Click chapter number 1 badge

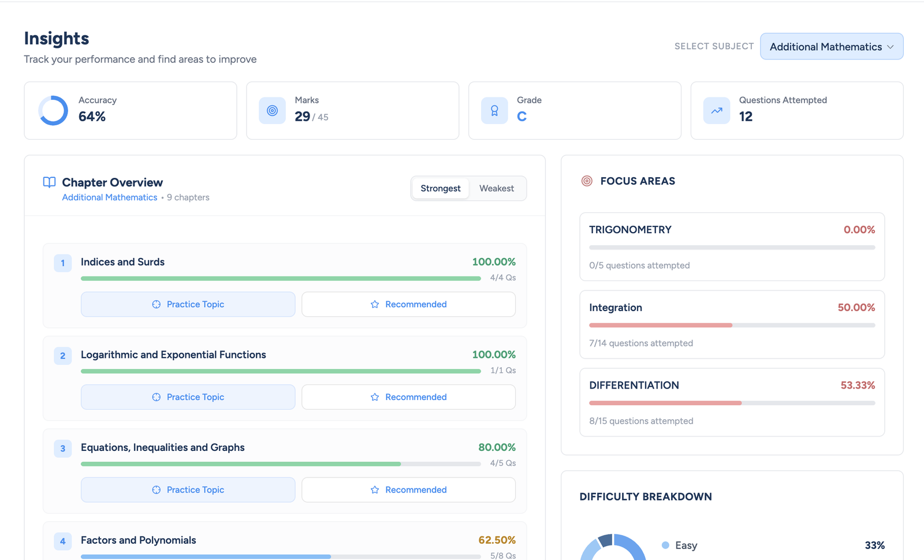tap(63, 263)
